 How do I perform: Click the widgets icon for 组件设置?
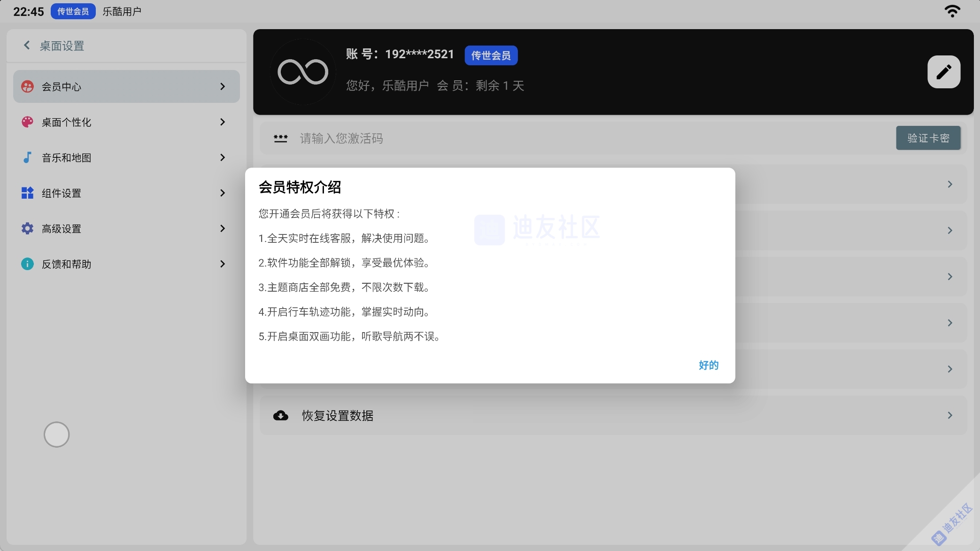[27, 193]
